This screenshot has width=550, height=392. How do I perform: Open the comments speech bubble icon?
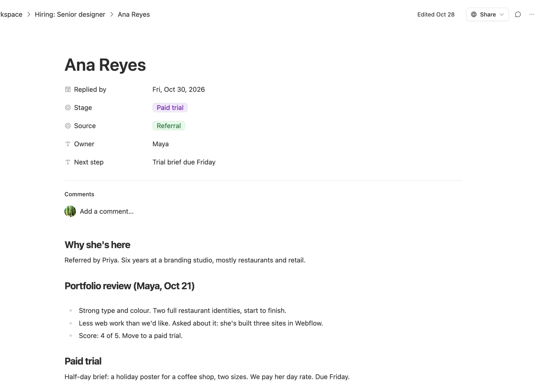click(x=518, y=14)
